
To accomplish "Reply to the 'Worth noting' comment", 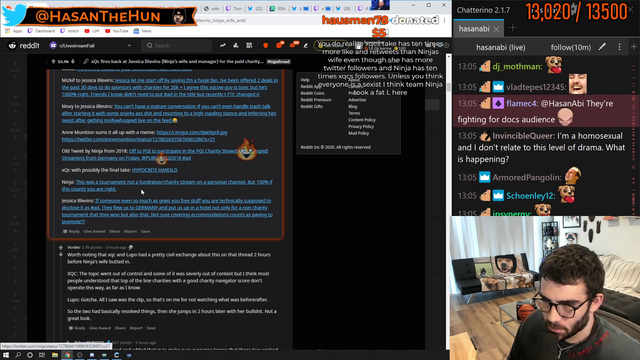I will (x=77, y=328).
